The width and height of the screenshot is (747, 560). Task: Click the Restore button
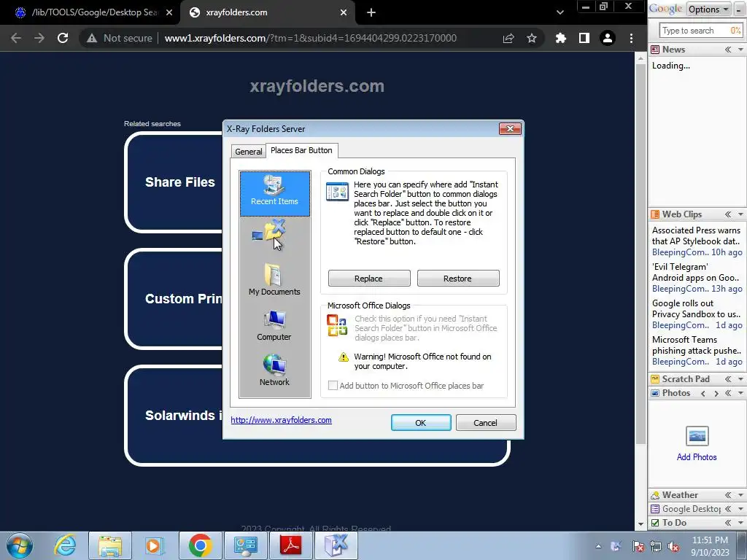pyautogui.click(x=458, y=279)
